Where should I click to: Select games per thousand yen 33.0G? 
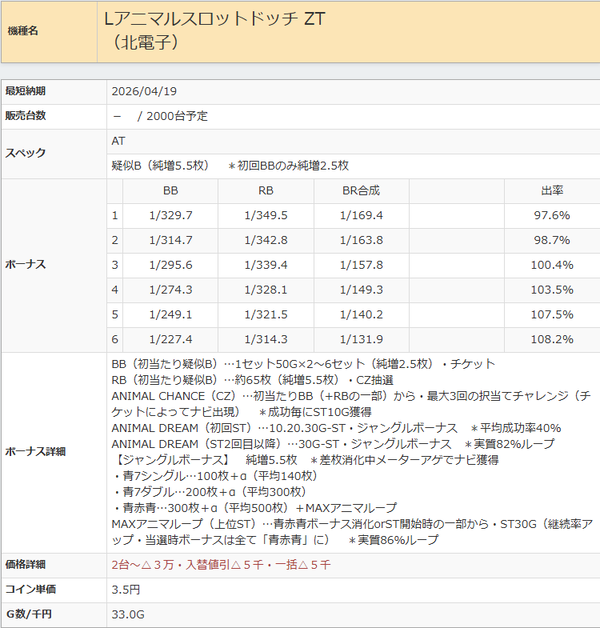(x=128, y=615)
